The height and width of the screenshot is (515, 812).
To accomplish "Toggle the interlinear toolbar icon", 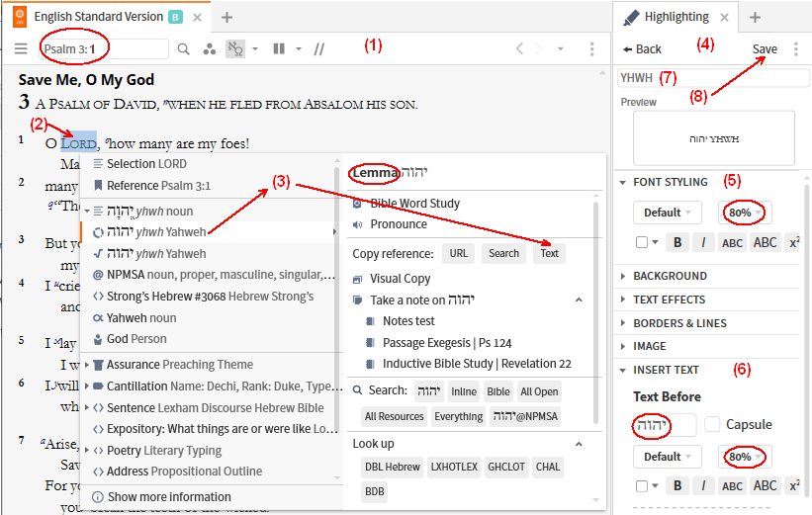I will click(x=235, y=48).
